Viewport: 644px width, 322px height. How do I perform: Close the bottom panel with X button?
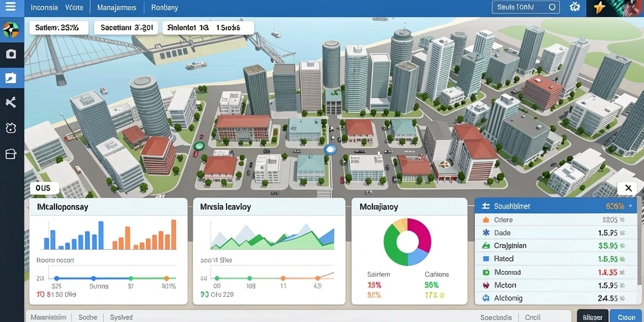pyautogui.click(x=628, y=188)
